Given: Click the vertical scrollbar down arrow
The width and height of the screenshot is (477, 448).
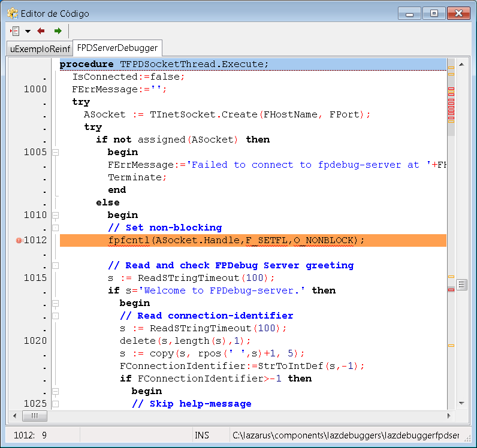Looking at the screenshot, I should coord(461,403).
